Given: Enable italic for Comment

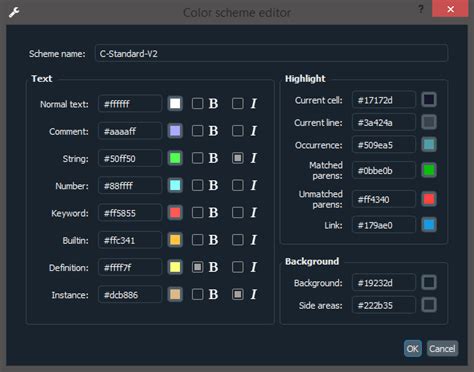Looking at the screenshot, I should pyautogui.click(x=238, y=131).
